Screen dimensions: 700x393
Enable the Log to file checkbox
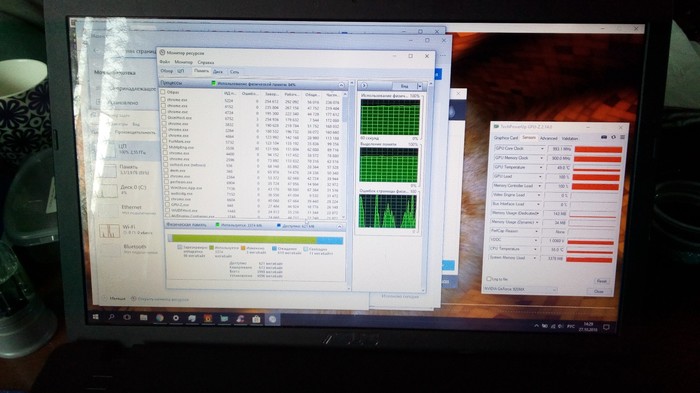(488, 279)
